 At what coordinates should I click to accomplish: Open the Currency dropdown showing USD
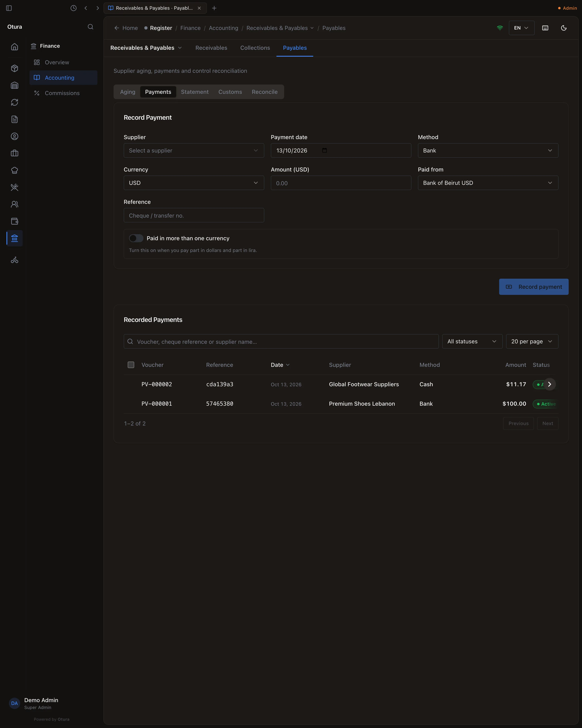coord(194,183)
